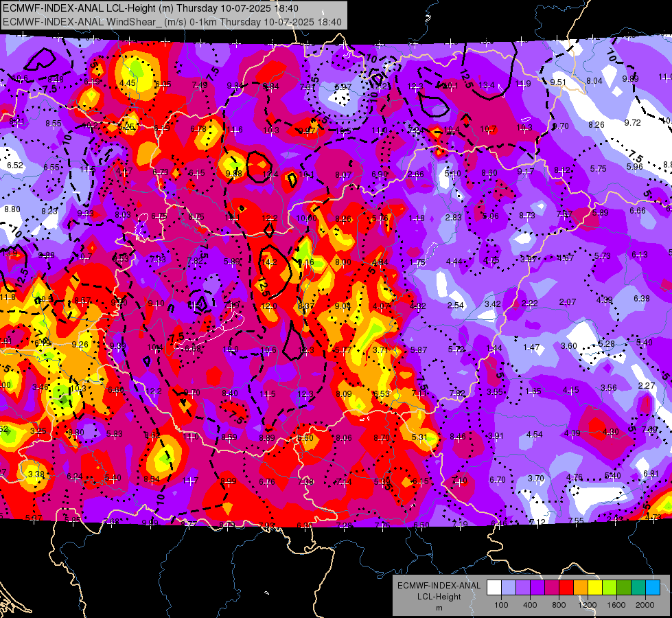Click the wind shear value 6.52

(15, 165)
